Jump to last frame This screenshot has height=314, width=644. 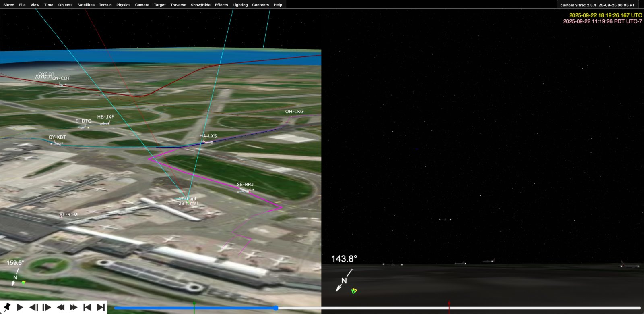tap(101, 307)
